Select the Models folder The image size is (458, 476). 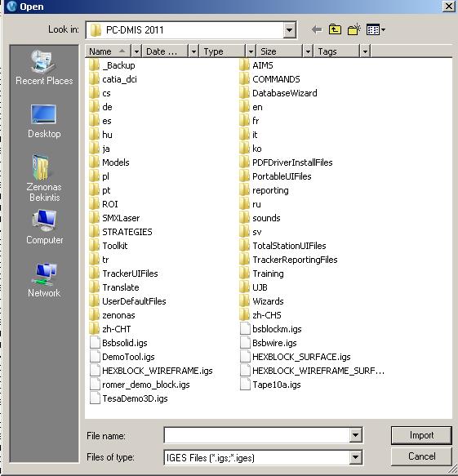click(109, 162)
